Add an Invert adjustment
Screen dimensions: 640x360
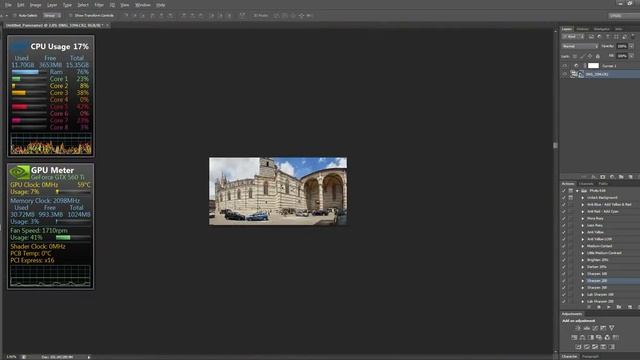[x=578, y=347]
